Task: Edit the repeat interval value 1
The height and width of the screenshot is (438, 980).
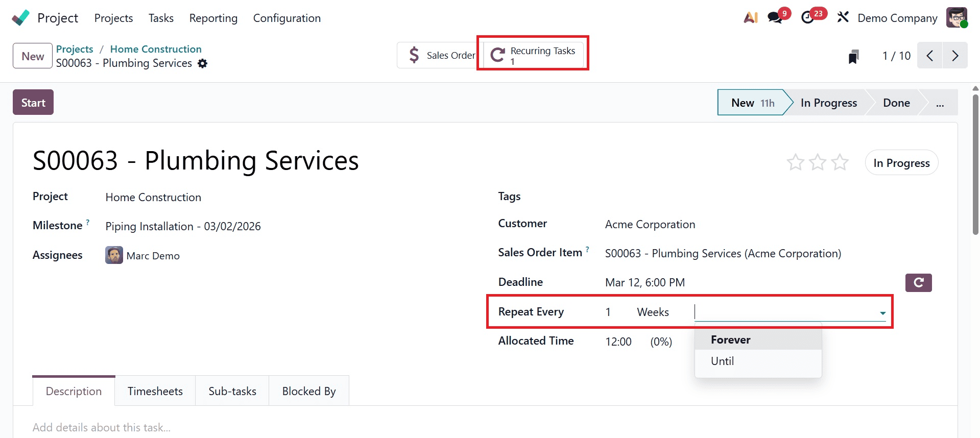Action: pos(608,312)
